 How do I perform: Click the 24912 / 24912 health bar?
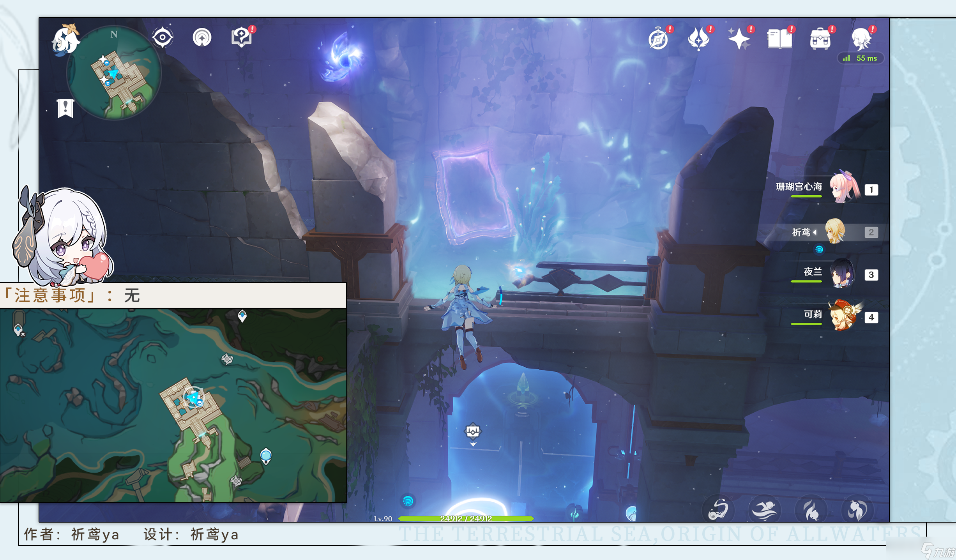[x=466, y=518]
